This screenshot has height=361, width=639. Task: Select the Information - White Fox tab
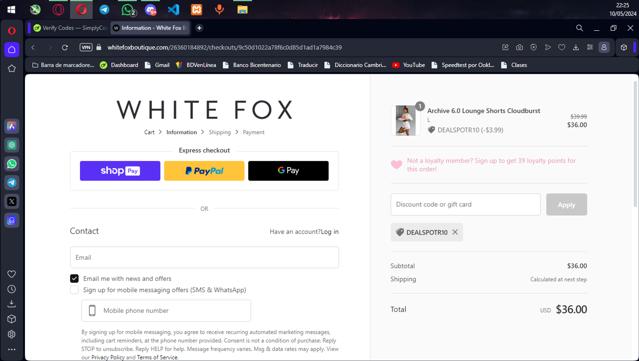150,28
